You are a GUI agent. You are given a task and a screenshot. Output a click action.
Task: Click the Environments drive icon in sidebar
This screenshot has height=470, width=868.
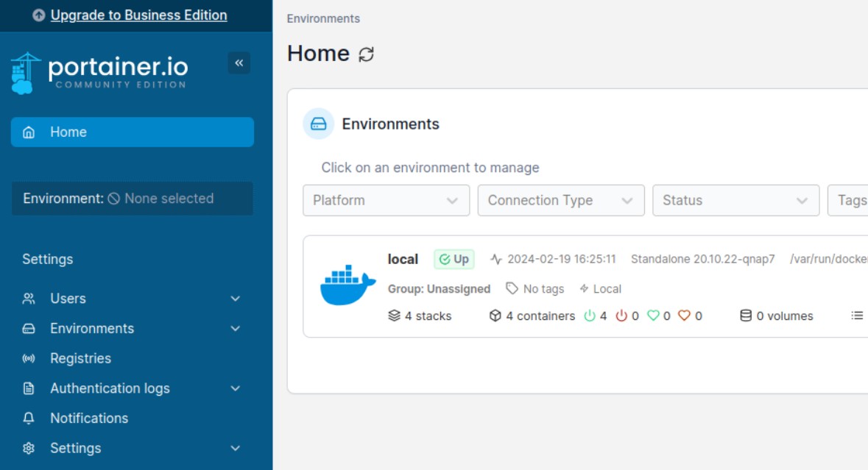(28, 329)
